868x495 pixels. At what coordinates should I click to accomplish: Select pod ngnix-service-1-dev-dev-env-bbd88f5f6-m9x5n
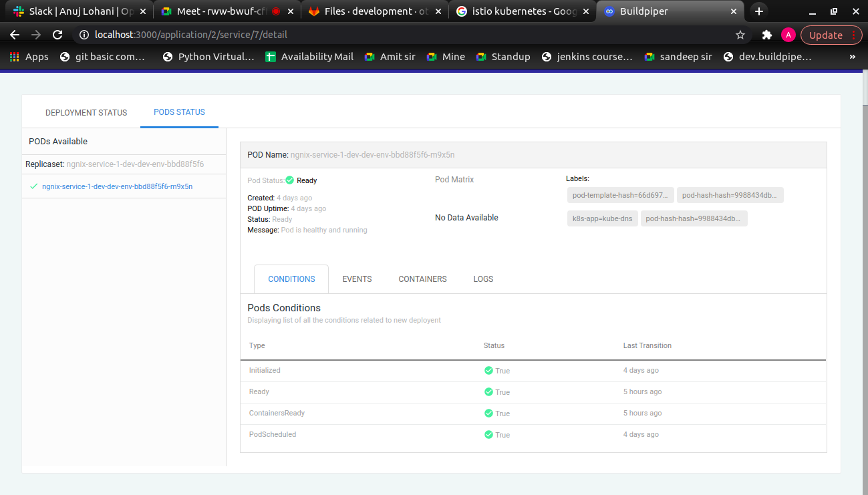117,187
